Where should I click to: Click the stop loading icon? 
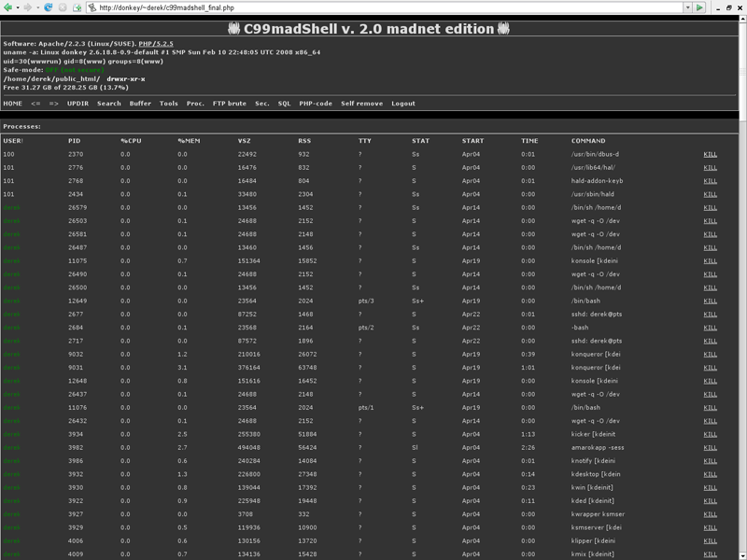point(63,7)
